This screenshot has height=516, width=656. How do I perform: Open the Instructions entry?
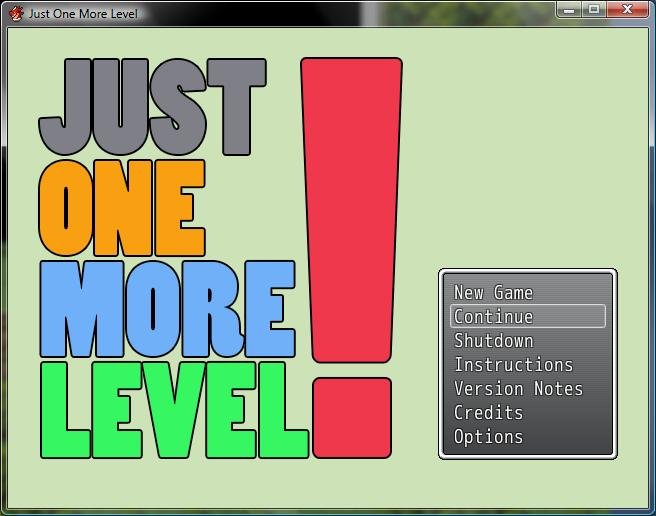pyautogui.click(x=514, y=365)
